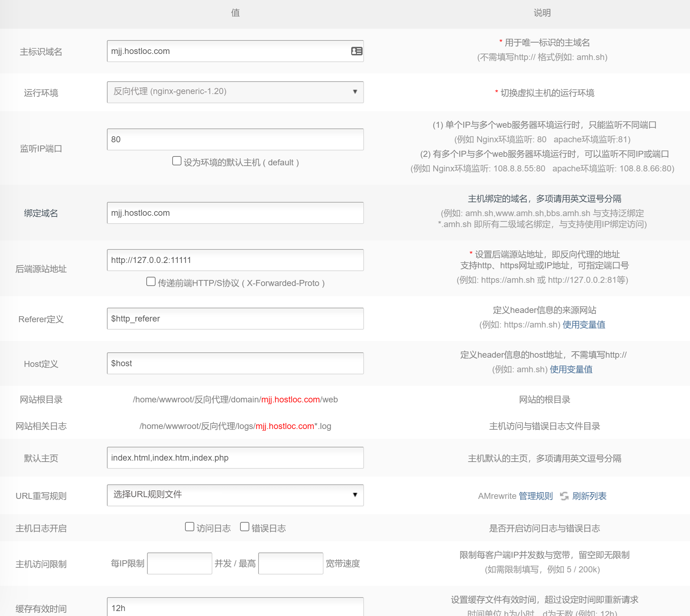Click 使用变量值 link in the Referer定义 row

(584, 325)
